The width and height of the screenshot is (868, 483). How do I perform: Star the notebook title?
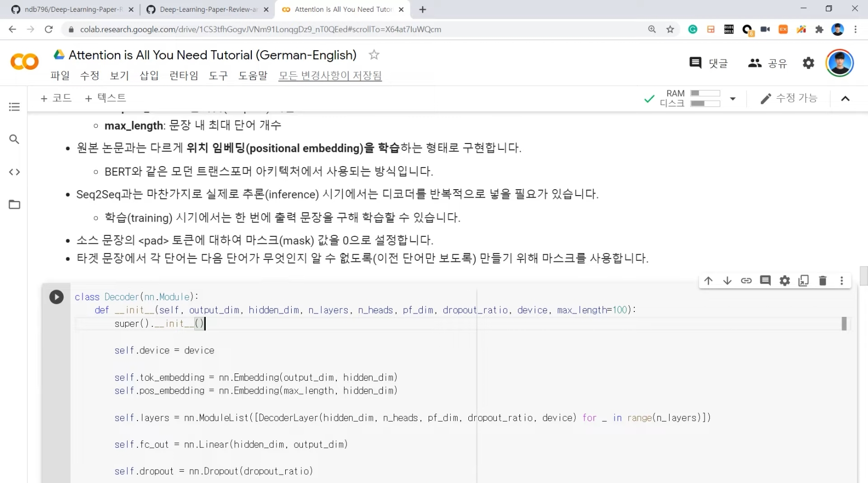point(374,55)
